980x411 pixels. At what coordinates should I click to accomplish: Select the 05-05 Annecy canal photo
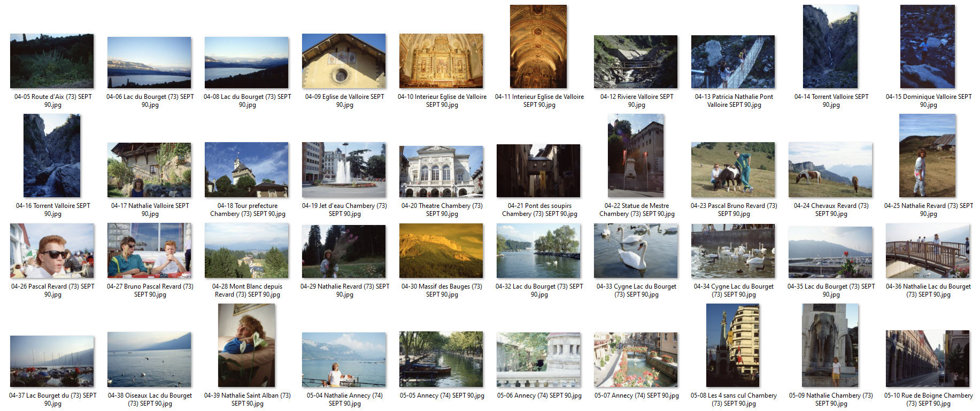(x=441, y=359)
